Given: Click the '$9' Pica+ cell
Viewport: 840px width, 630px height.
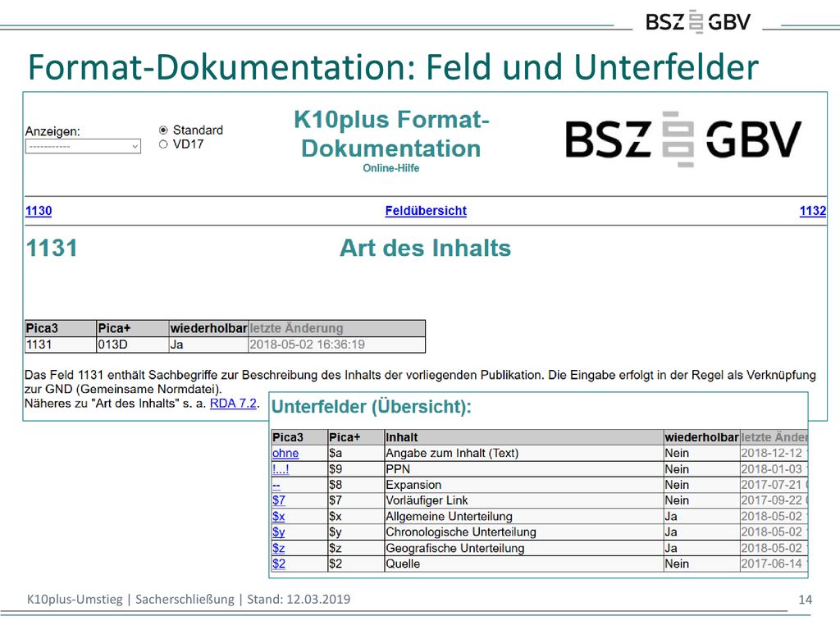Looking at the screenshot, I should pos(356,469).
